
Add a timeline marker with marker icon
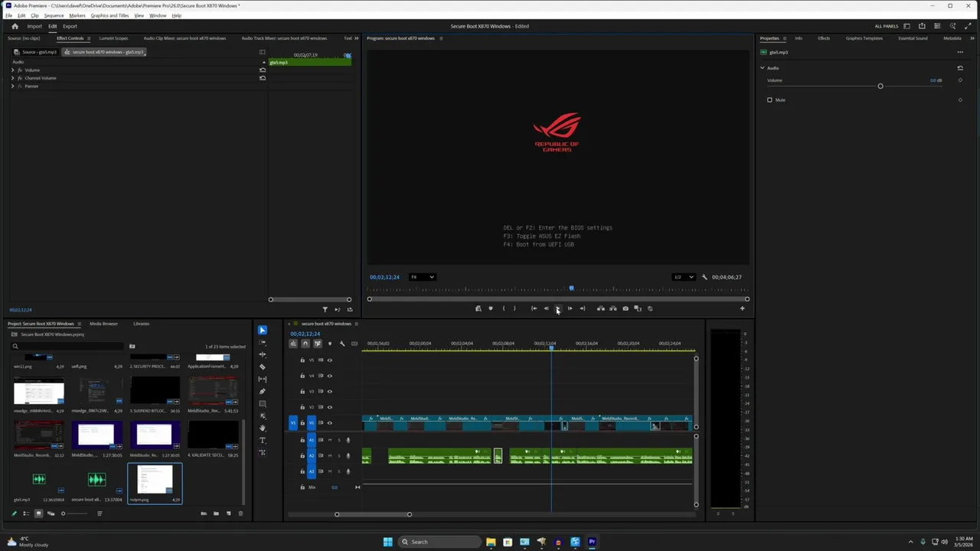(x=330, y=344)
